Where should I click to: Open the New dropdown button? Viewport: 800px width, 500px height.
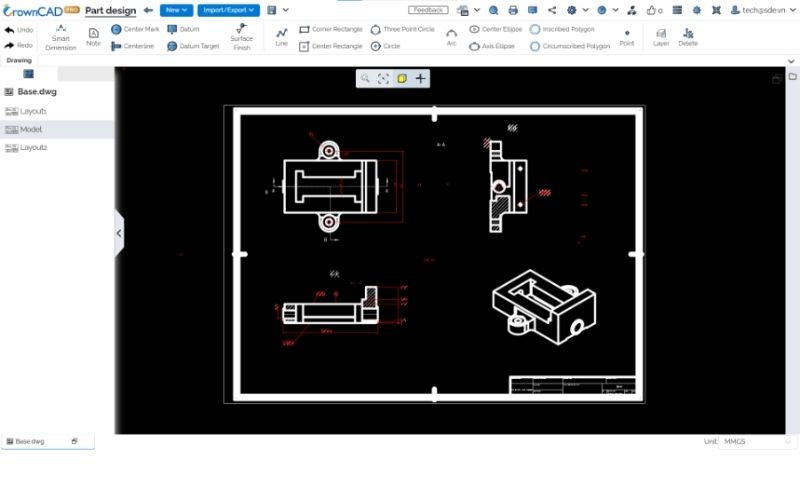[x=177, y=10]
